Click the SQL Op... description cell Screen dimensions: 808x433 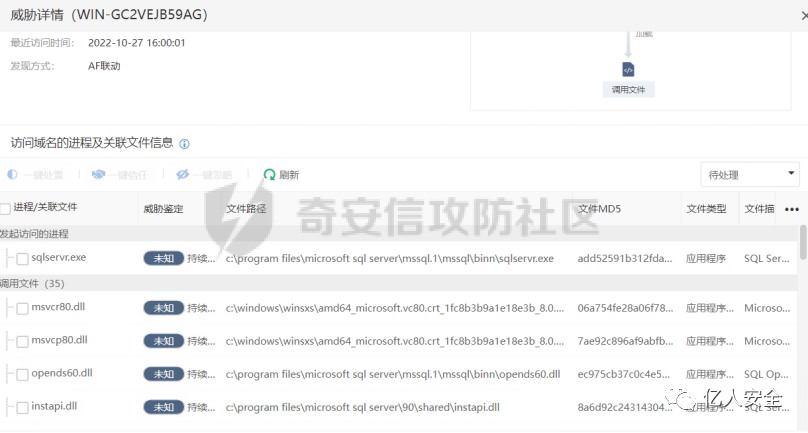[766, 374]
